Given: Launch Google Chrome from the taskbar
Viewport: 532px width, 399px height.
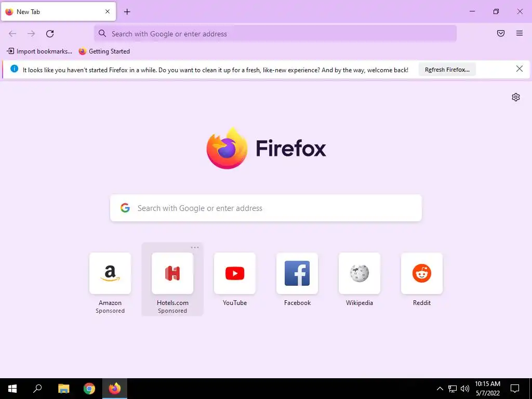Looking at the screenshot, I should click(89, 389).
